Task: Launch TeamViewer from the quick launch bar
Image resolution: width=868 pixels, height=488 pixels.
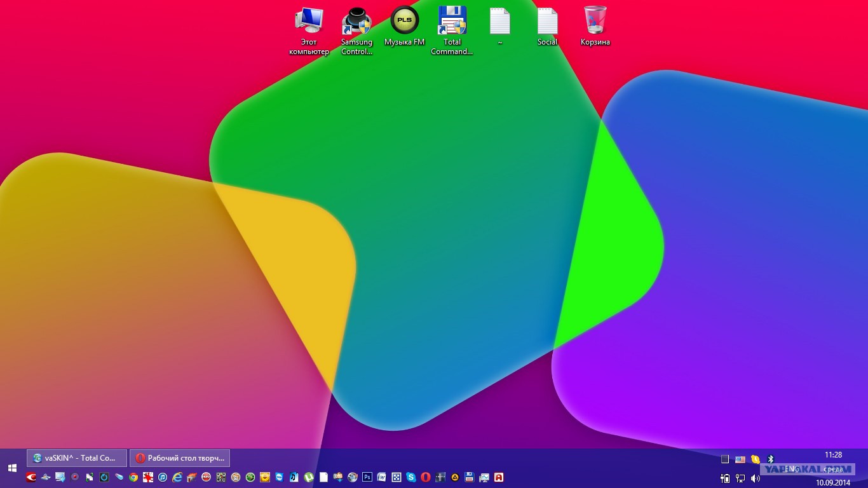Action: point(280,477)
